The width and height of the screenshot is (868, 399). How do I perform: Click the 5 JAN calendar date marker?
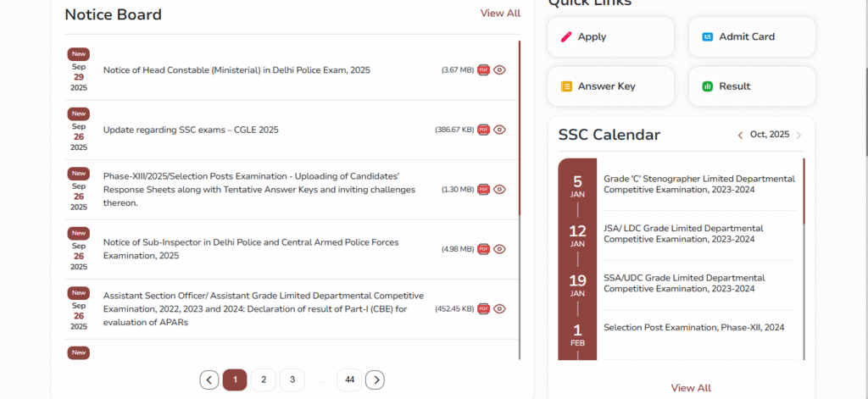[x=577, y=186]
